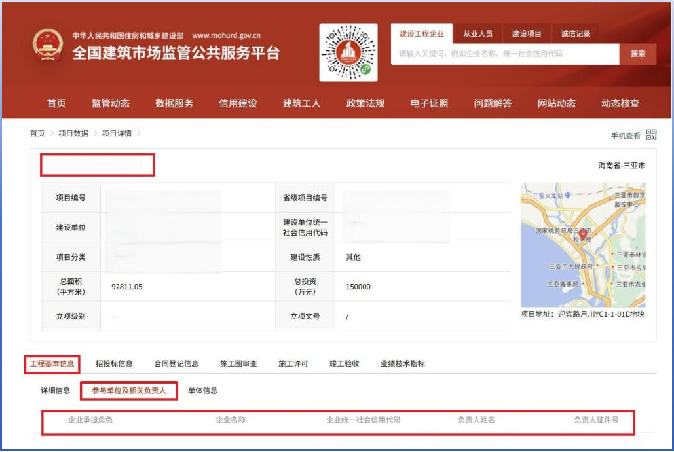The height and width of the screenshot is (452, 674).
Task: Click 项目数据 breadcrumb link
Action: coord(73,133)
